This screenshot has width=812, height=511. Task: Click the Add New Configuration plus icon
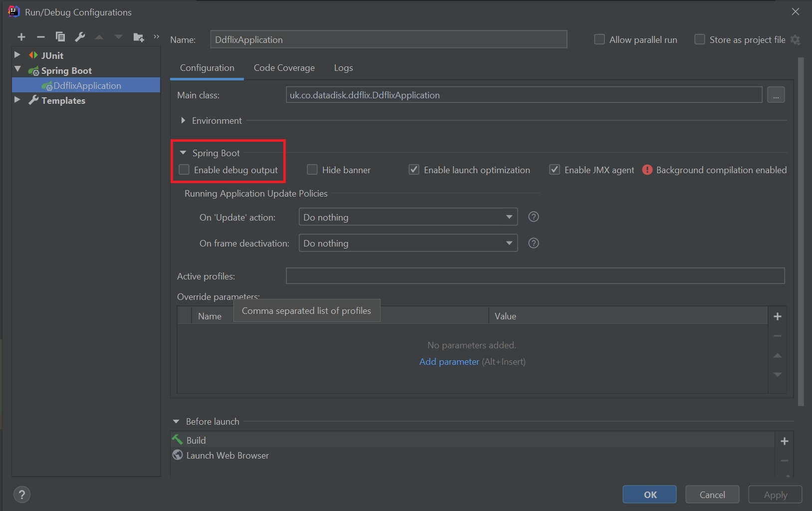click(x=21, y=37)
